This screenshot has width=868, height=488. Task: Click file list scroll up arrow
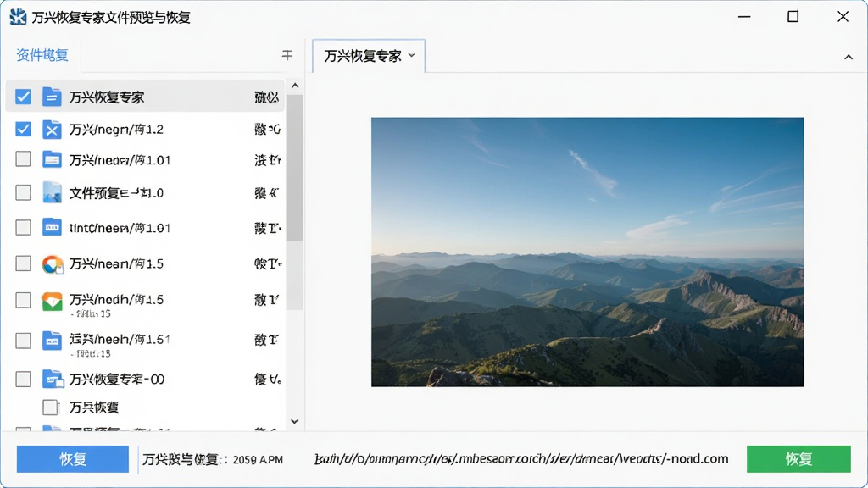(295, 86)
